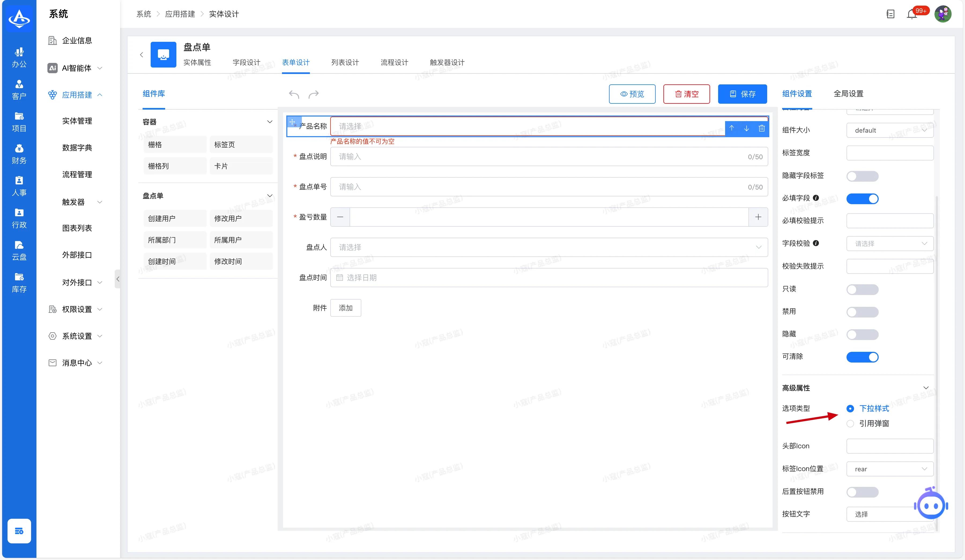
Task: Disable the 必填字段 toggle
Action: pyautogui.click(x=862, y=199)
